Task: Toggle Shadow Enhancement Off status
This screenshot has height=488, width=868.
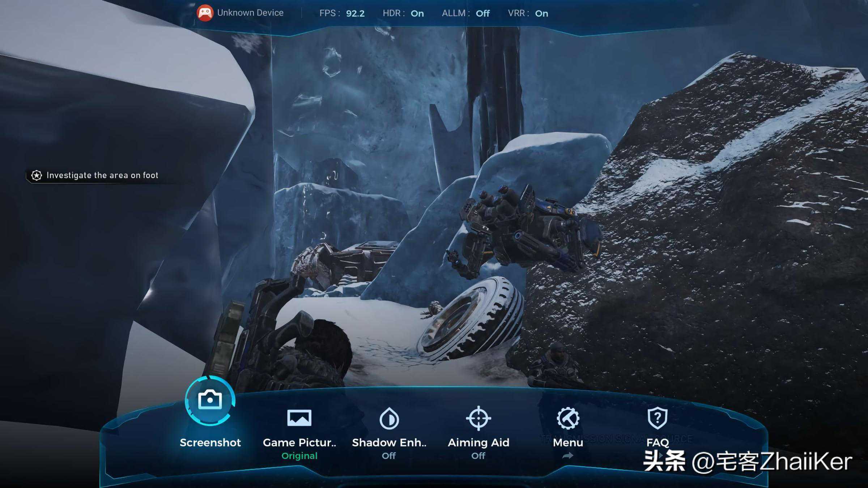Action: pyautogui.click(x=389, y=456)
